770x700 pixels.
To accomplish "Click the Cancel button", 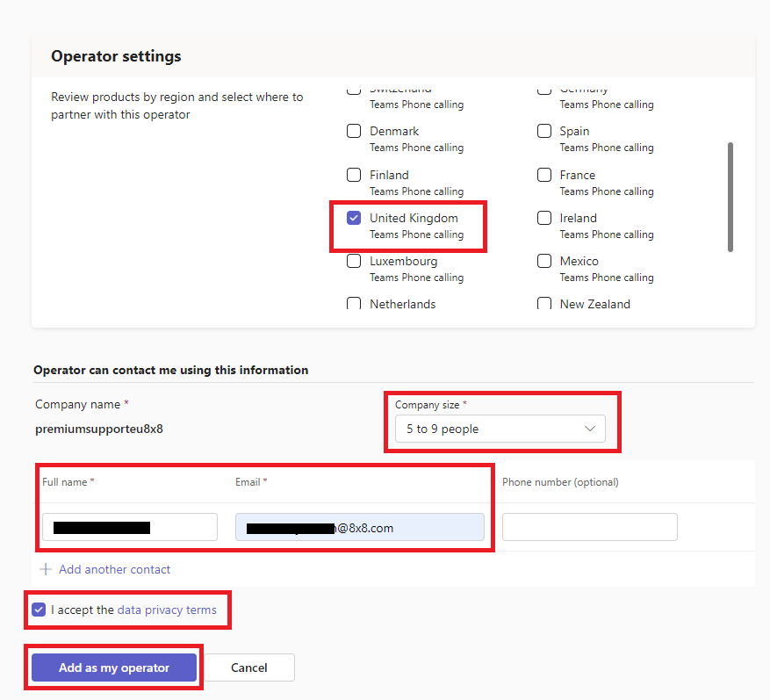I will tap(249, 668).
